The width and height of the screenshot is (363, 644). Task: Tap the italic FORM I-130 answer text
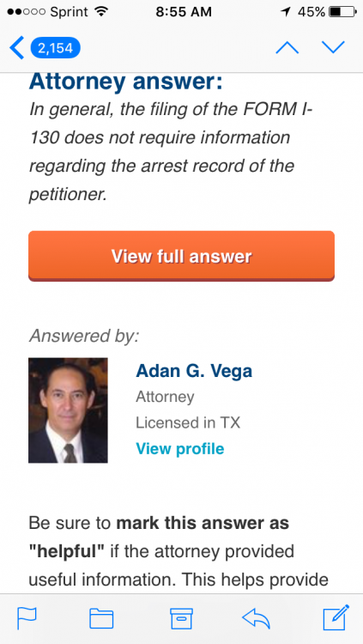pos(171,152)
